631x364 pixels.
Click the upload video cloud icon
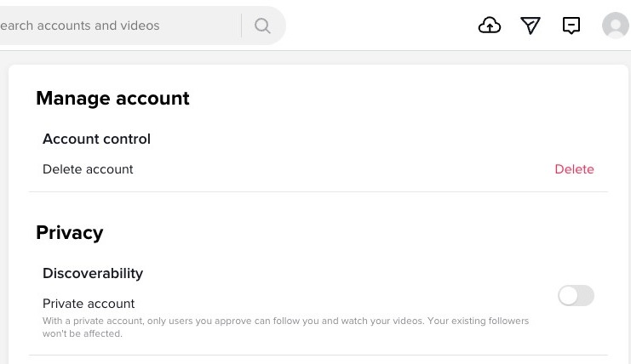[490, 26]
